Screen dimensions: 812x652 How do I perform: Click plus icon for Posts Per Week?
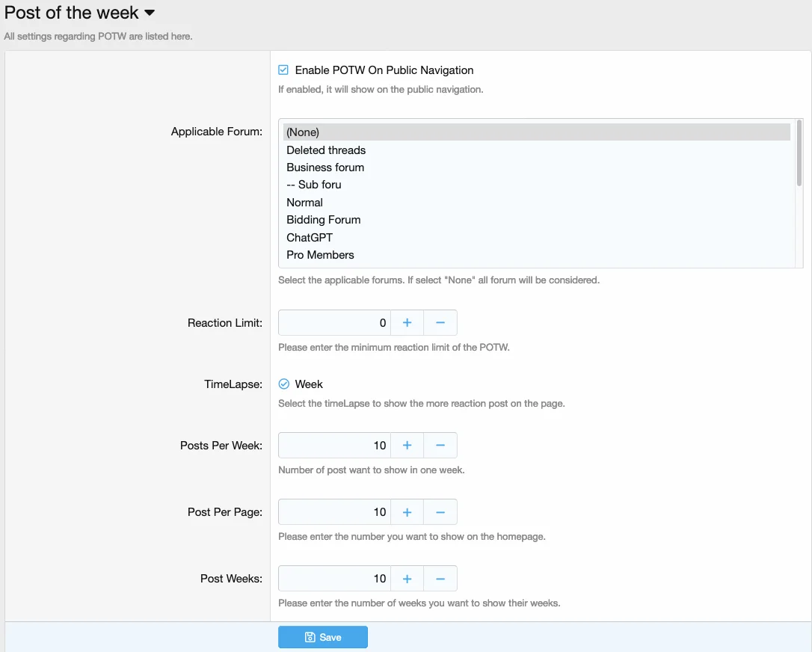coord(407,446)
